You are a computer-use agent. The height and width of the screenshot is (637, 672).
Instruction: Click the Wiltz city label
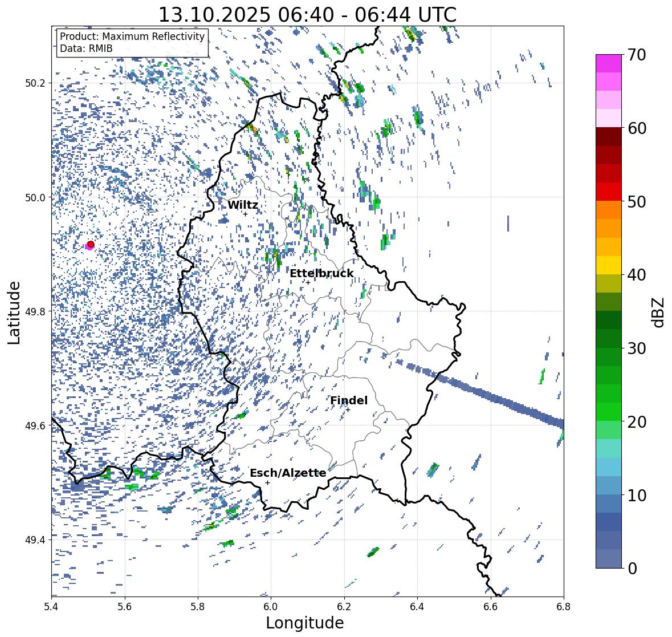click(x=243, y=205)
